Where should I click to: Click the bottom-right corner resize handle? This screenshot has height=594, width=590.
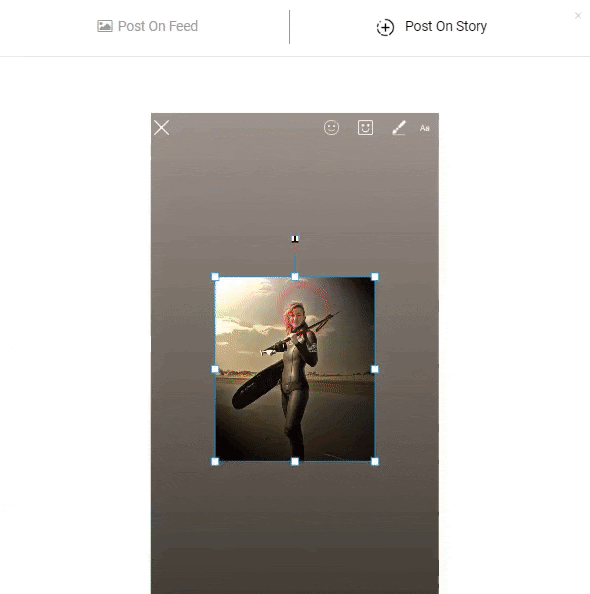(375, 461)
